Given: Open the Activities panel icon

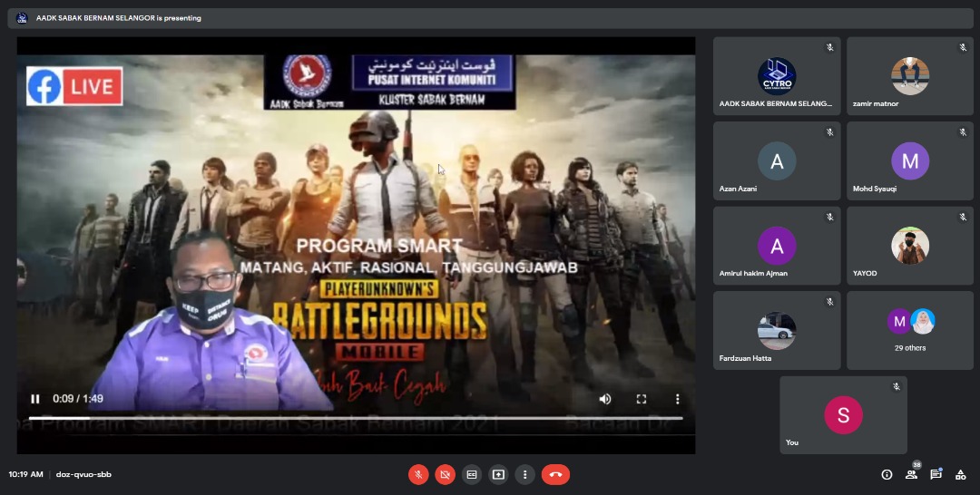Looking at the screenshot, I should (961, 474).
